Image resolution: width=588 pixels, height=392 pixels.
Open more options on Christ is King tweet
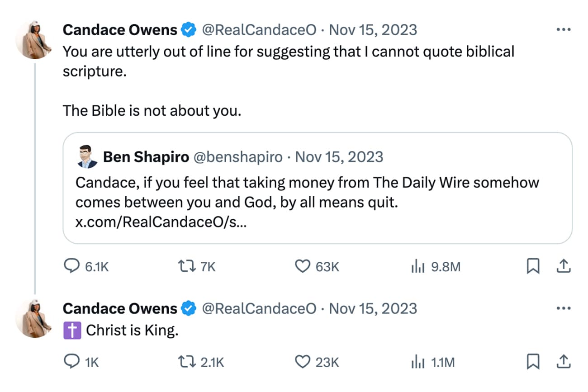click(563, 308)
